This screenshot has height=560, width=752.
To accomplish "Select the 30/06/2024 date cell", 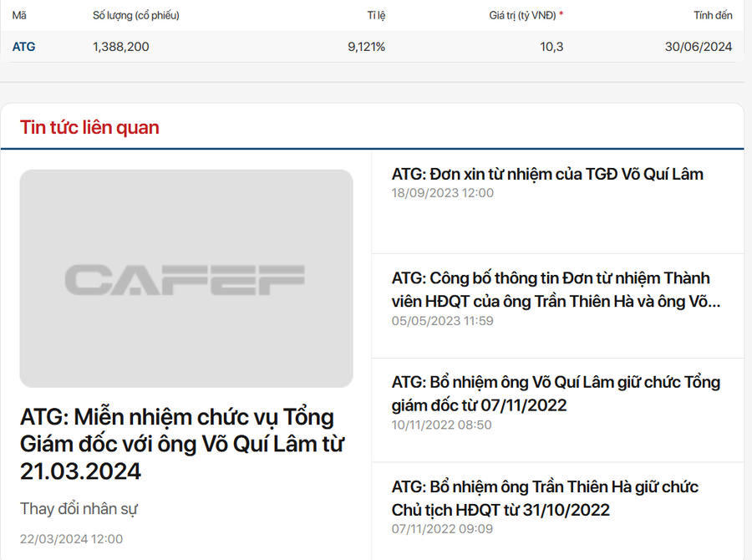I will 699,47.
